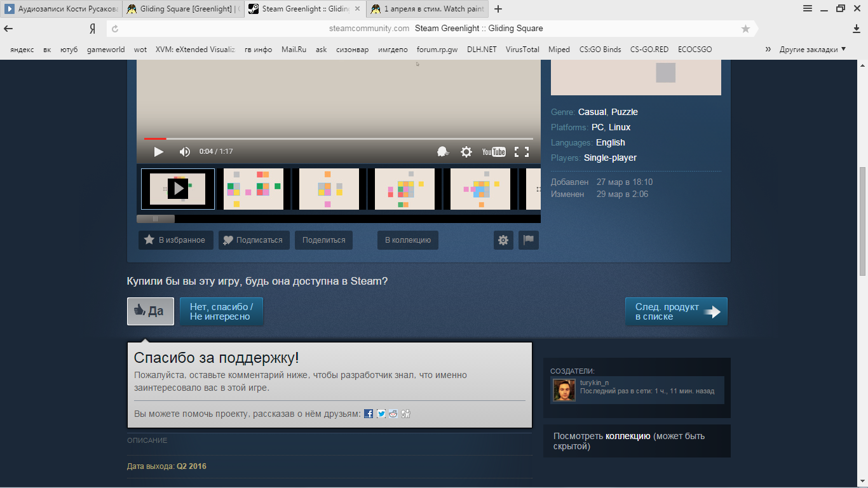Mute the video volume
Viewport: 868px width, 488px height.
[x=185, y=152]
